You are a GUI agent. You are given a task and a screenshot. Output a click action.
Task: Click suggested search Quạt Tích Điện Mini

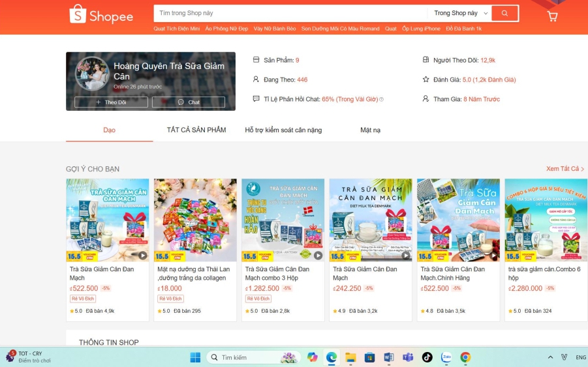point(177,29)
